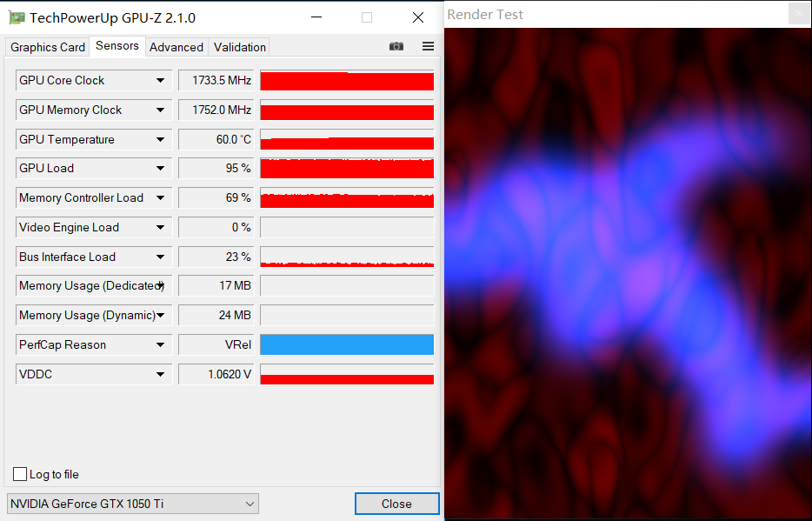Click the GPU Load history graph
This screenshot has width=812, height=521.
click(x=347, y=169)
